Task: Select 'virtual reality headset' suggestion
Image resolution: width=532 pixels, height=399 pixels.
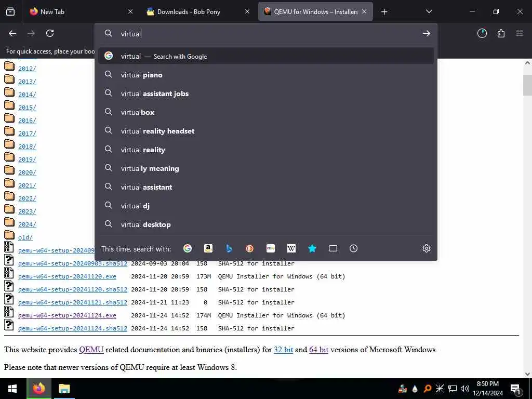Action: (x=265, y=130)
